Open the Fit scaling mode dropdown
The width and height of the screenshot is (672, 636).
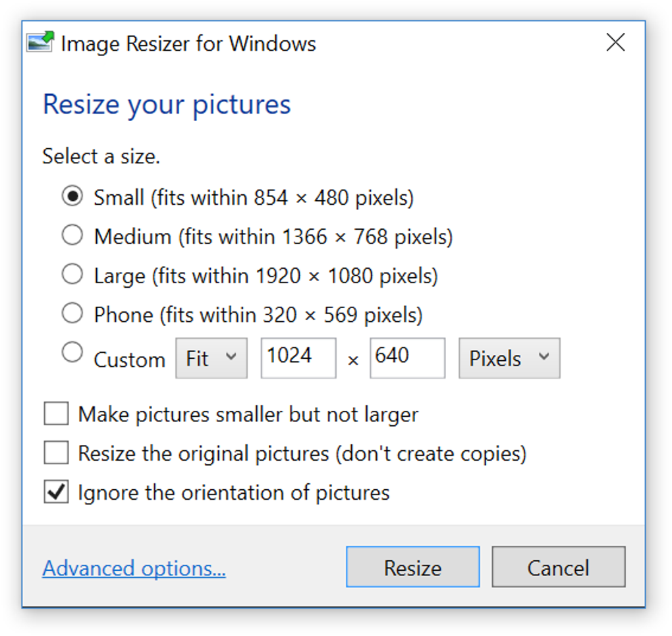click(x=210, y=358)
